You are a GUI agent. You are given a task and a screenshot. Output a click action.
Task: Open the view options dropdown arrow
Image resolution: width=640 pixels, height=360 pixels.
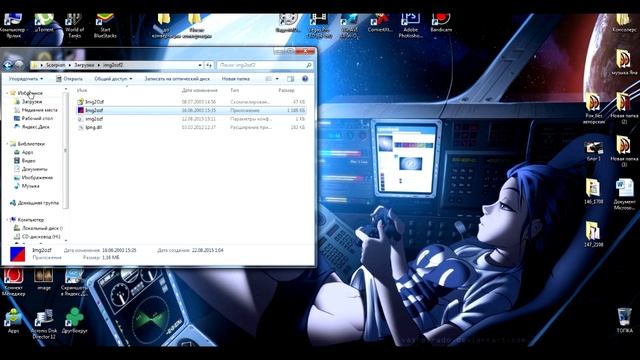pos(277,79)
